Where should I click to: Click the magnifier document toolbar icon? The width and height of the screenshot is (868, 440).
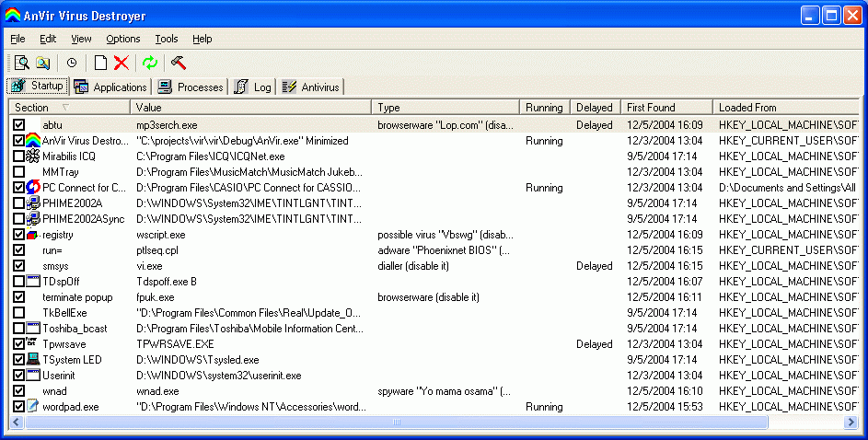[21, 63]
